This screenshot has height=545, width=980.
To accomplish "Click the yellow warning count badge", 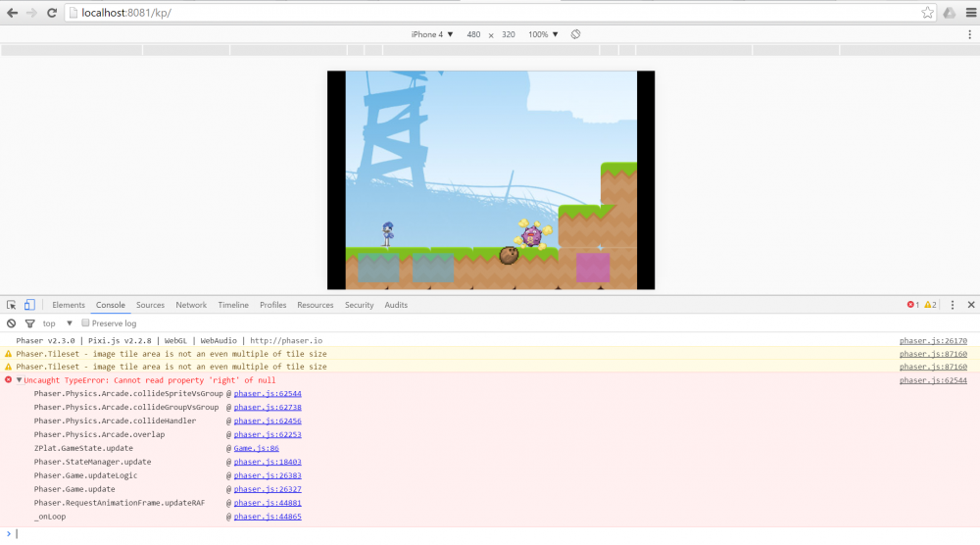I will (931, 305).
